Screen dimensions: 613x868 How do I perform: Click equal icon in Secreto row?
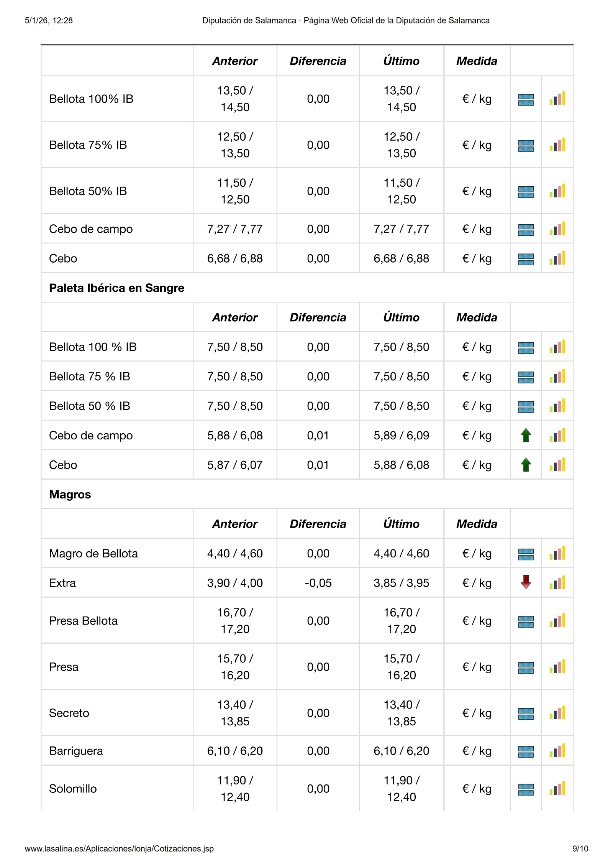tap(526, 713)
